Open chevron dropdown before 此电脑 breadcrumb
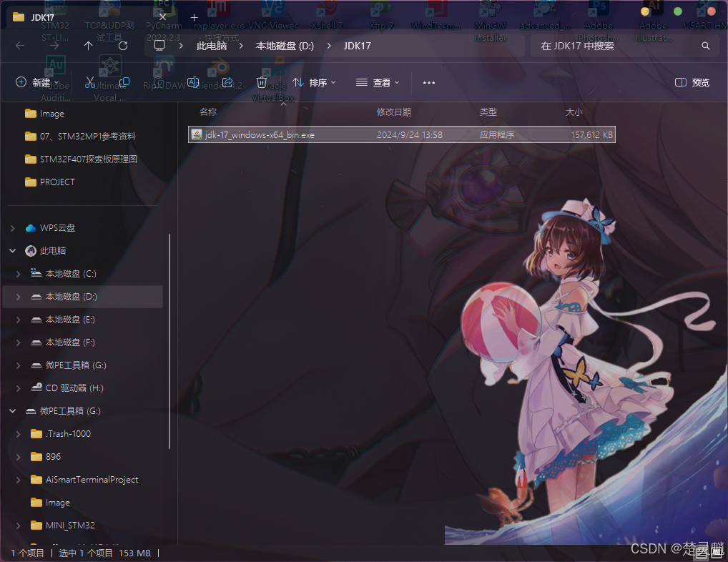This screenshot has height=562, width=728. pos(181,46)
